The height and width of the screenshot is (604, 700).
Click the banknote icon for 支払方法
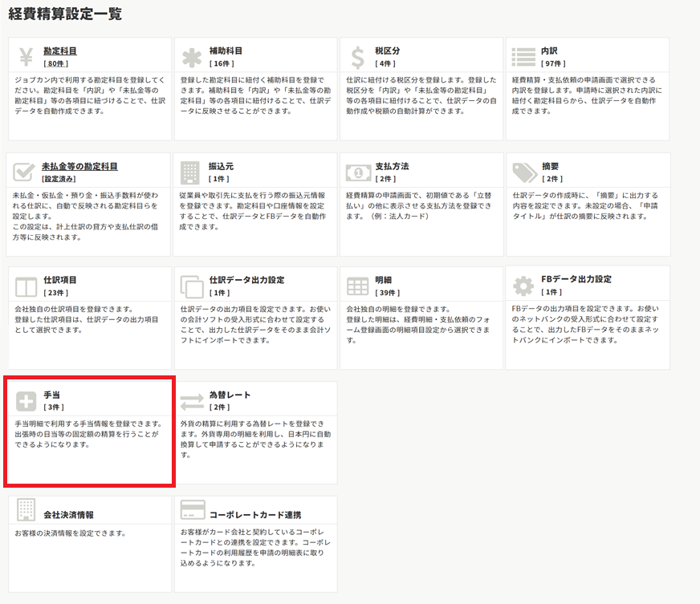[x=358, y=172]
